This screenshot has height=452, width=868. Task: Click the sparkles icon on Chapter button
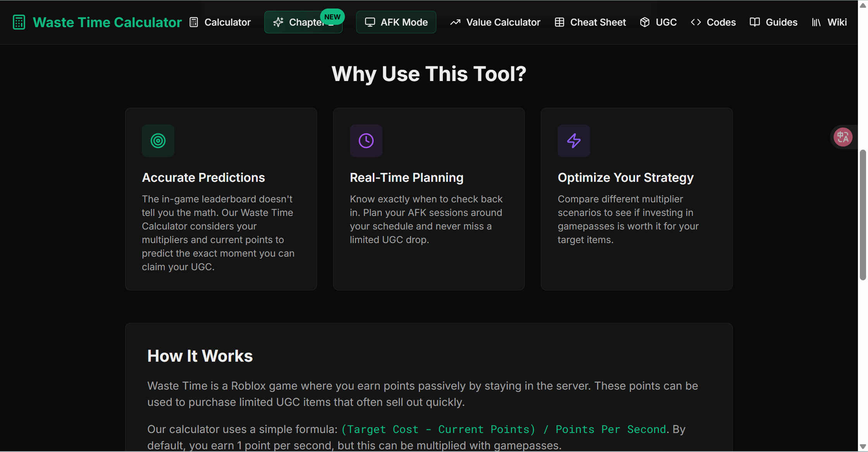click(277, 22)
